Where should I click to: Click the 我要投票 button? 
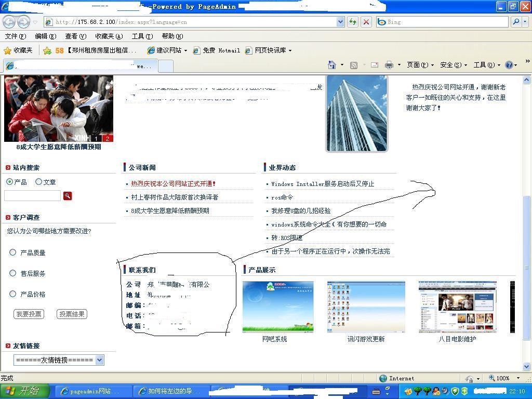[29, 314]
